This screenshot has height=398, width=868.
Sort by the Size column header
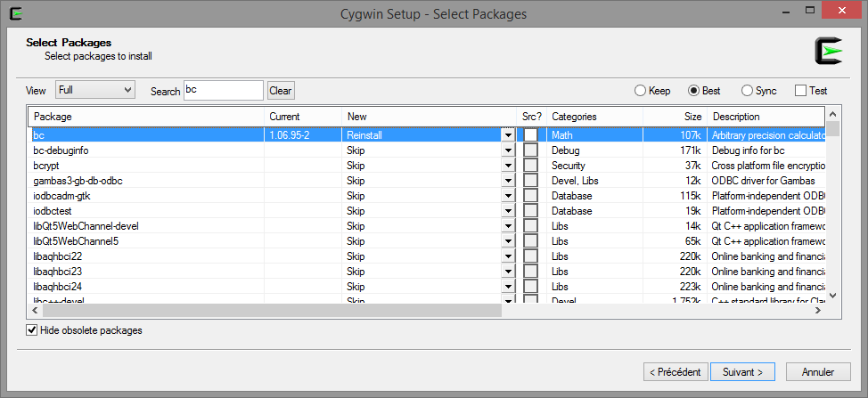pyautogui.click(x=676, y=117)
